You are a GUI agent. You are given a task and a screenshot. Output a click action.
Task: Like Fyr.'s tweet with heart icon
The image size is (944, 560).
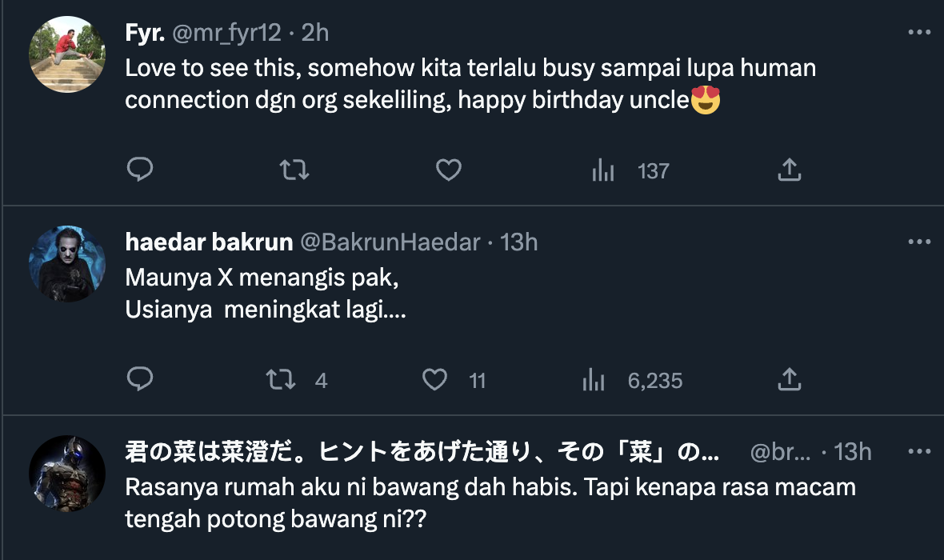pos(449,170)
